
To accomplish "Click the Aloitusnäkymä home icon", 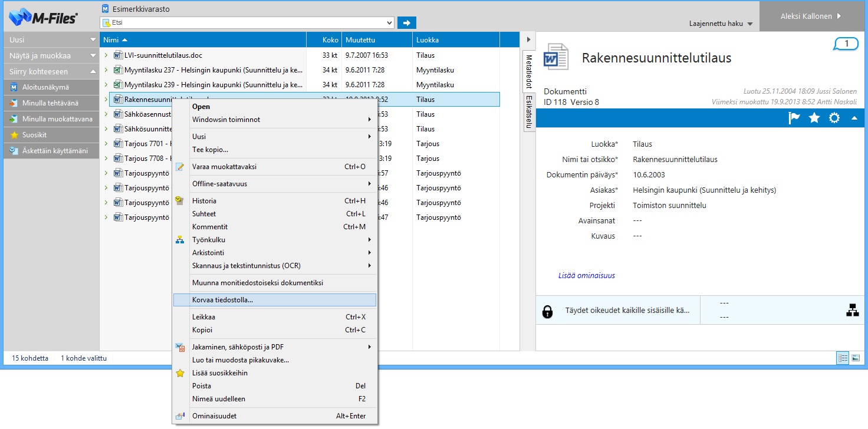I will 14,87.
